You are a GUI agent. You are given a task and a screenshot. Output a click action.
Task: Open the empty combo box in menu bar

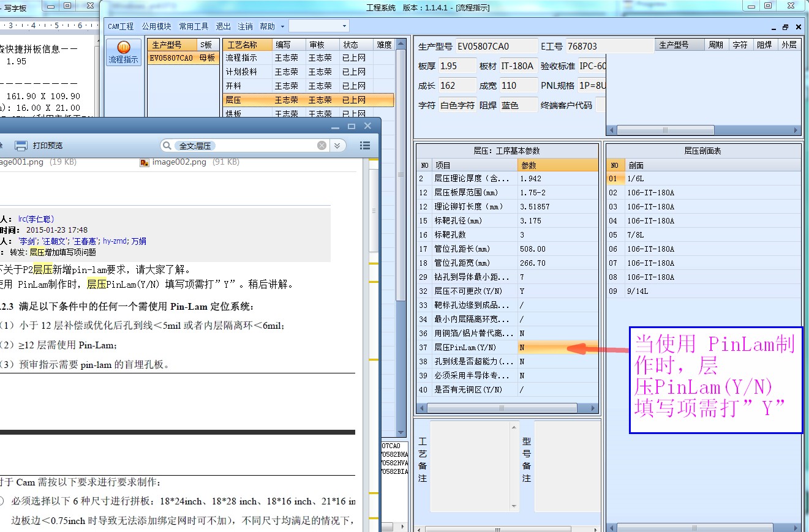(318, 26)
